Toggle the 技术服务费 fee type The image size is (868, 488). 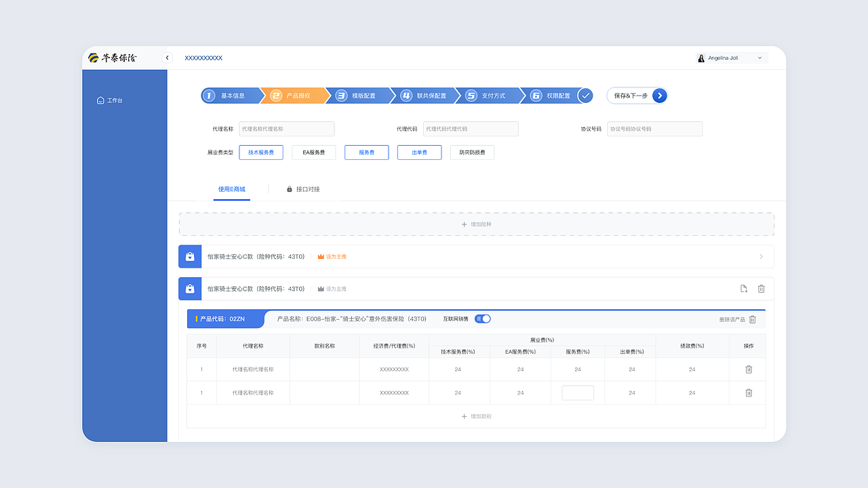point(261,152)
